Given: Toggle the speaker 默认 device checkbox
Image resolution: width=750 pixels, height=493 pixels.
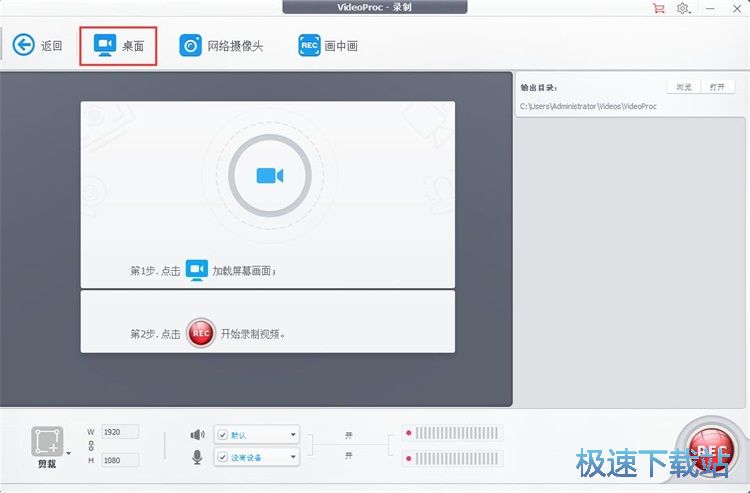Looking at the screenshot, I should (x=223, y=434).
